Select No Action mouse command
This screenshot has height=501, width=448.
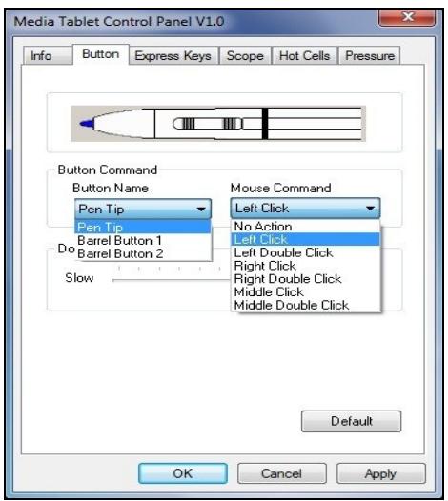(305, 227)
